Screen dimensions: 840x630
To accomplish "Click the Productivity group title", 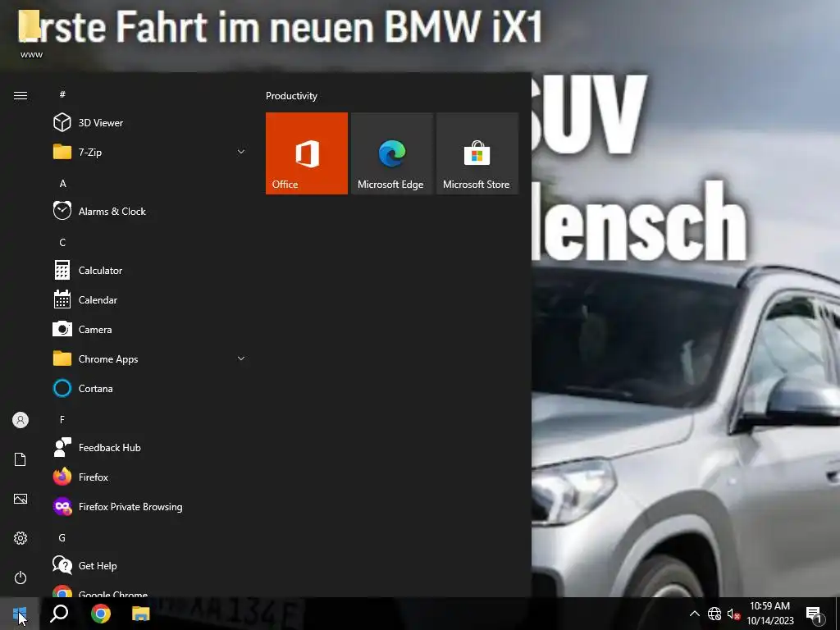I will [x=291, y=96].
